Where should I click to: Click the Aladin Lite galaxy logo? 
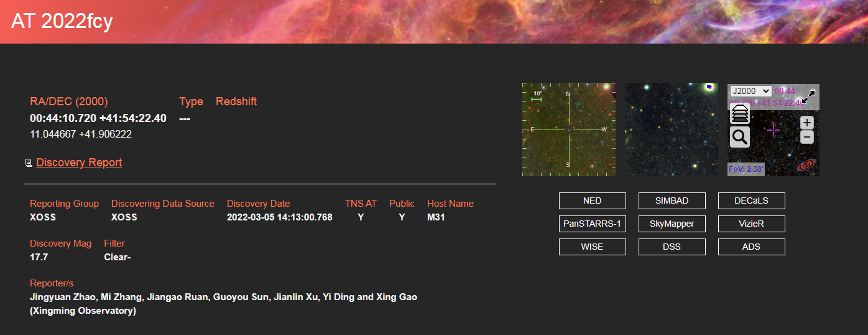pyautogui.click(x=806, y=165)
